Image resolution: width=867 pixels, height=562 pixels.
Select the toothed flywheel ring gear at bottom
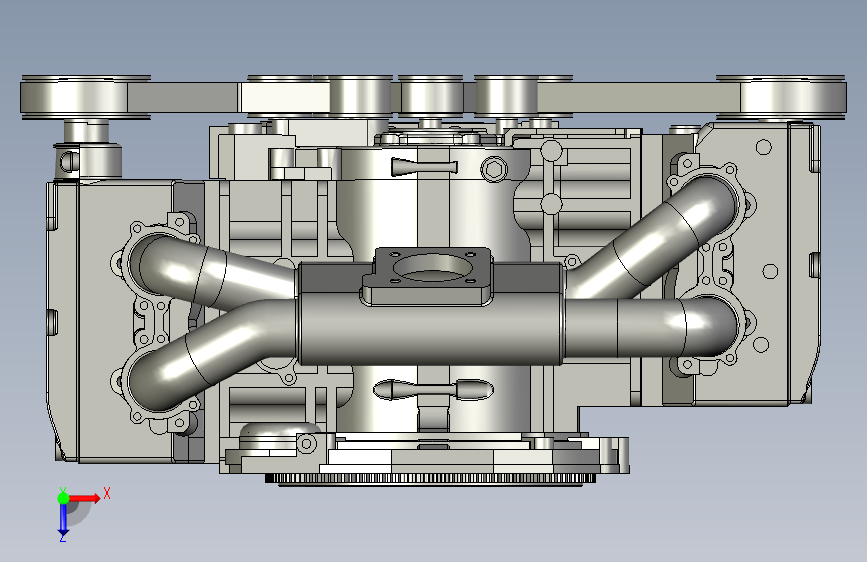pos(430,478)
